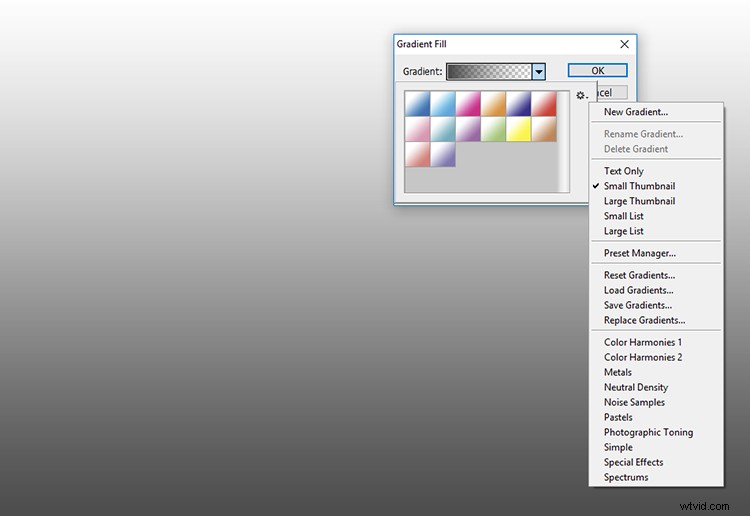Viewport: 750px width, 516px height.
Task: Load the Color Harmonies 1 set
Action: tap(642, 342)
